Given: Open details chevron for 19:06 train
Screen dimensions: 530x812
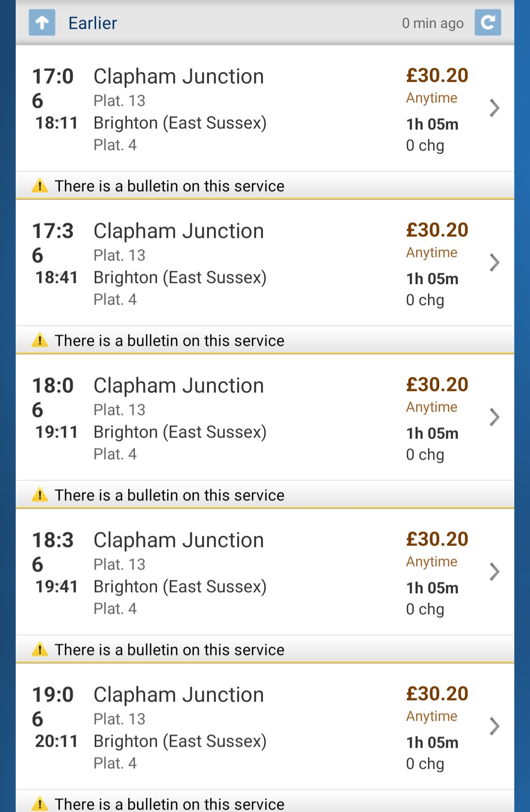Looking at the screenshot, I should coord(495,726).
